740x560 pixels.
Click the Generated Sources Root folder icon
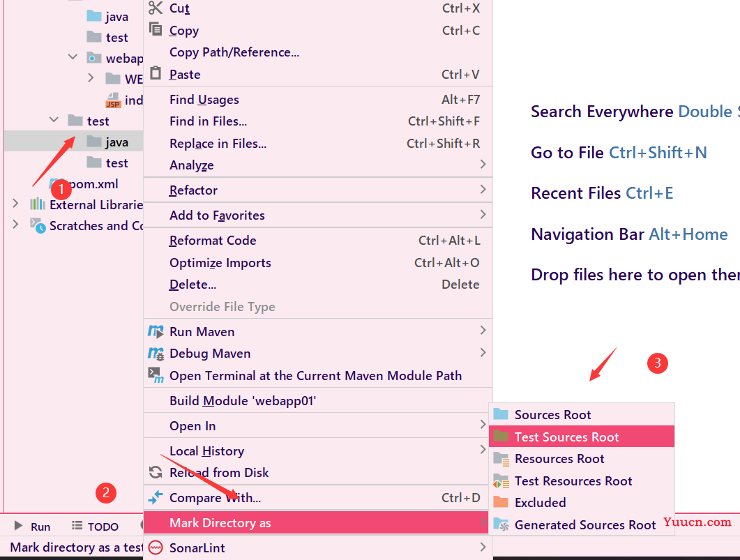pyautogui.click(x=501, y=524)
